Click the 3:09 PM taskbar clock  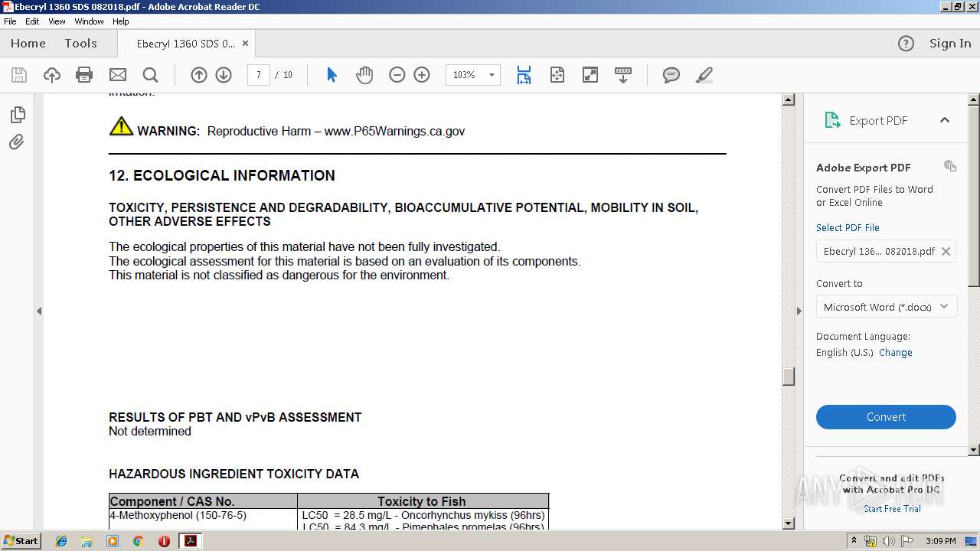[x=940, y=541]
